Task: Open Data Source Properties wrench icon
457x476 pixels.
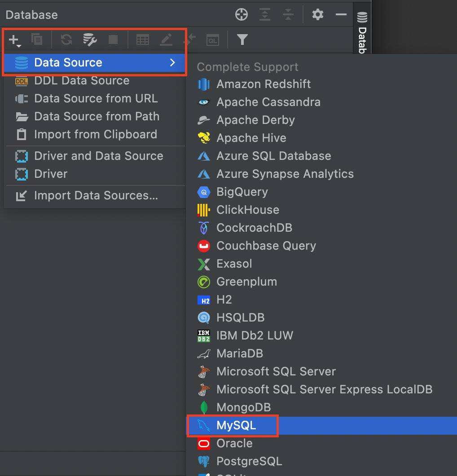Action: pos(90,40)
